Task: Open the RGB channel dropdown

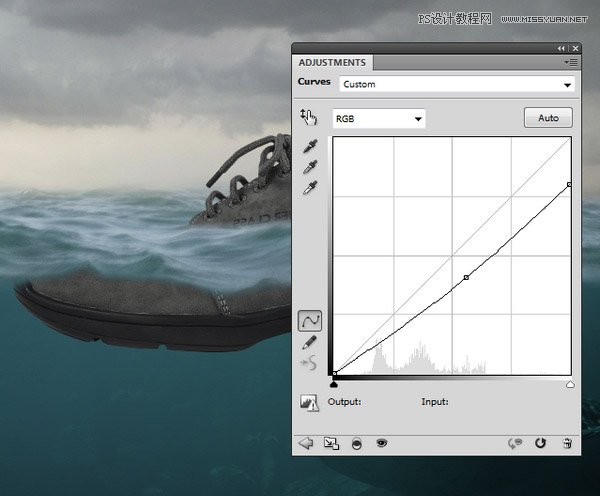Action: 379,119
